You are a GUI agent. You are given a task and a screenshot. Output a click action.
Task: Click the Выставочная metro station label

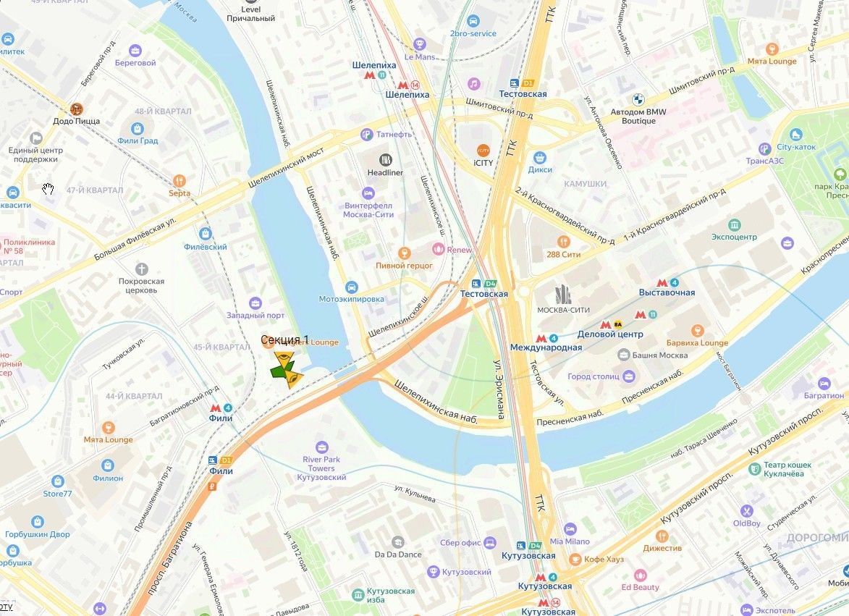click(x=667, y=292)
